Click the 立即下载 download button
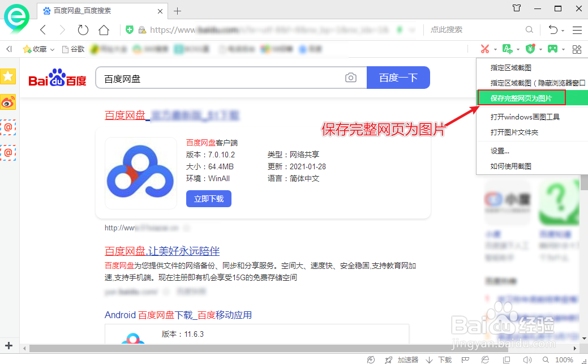The image size is (588, 364). [208, 199]
